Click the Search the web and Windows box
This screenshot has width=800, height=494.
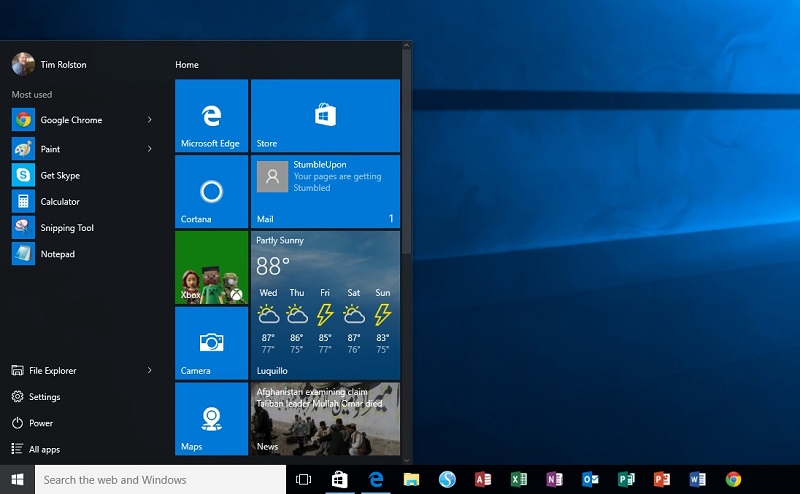click(160, 480)
